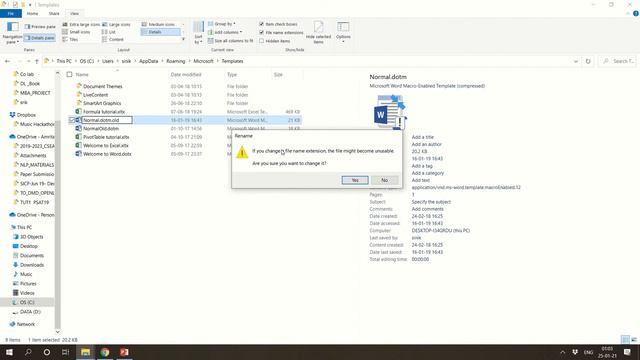The image size is (640, 360).
Task: Switch to the Home ribbon tab
Action: pos(32,13)
